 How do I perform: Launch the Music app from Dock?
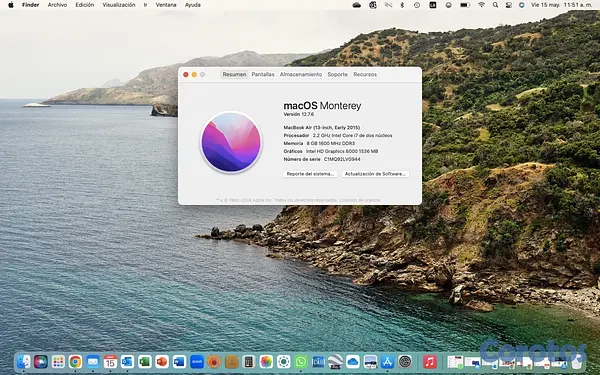[430, 361]
